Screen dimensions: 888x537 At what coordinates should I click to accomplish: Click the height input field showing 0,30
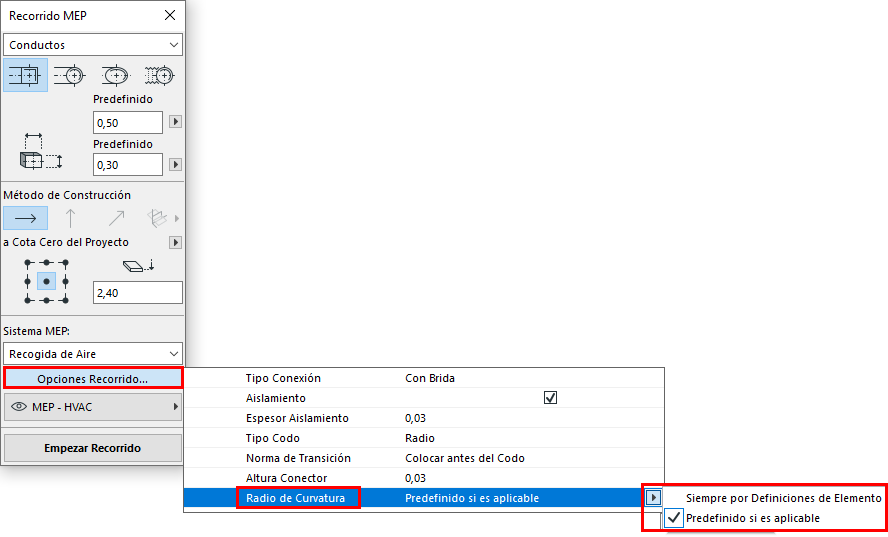click(x=127, y=165)
